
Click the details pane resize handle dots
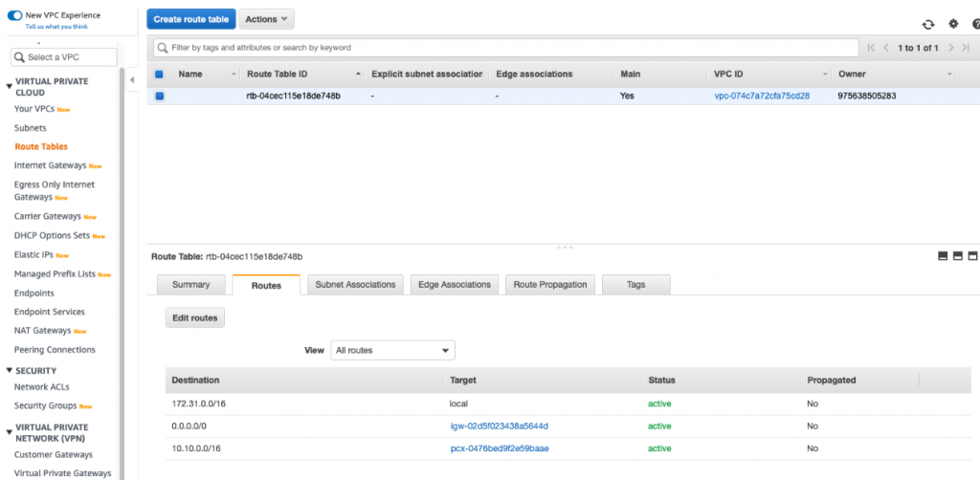[x=565, y=248]
